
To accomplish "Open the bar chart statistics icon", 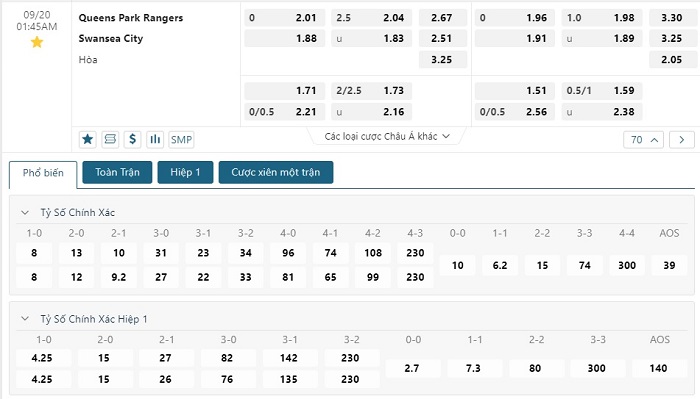I will click(x=155, y=140).
